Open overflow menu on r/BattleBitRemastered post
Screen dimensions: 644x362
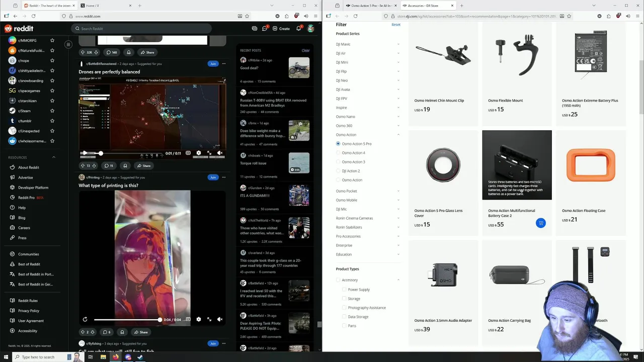[224, 64]
